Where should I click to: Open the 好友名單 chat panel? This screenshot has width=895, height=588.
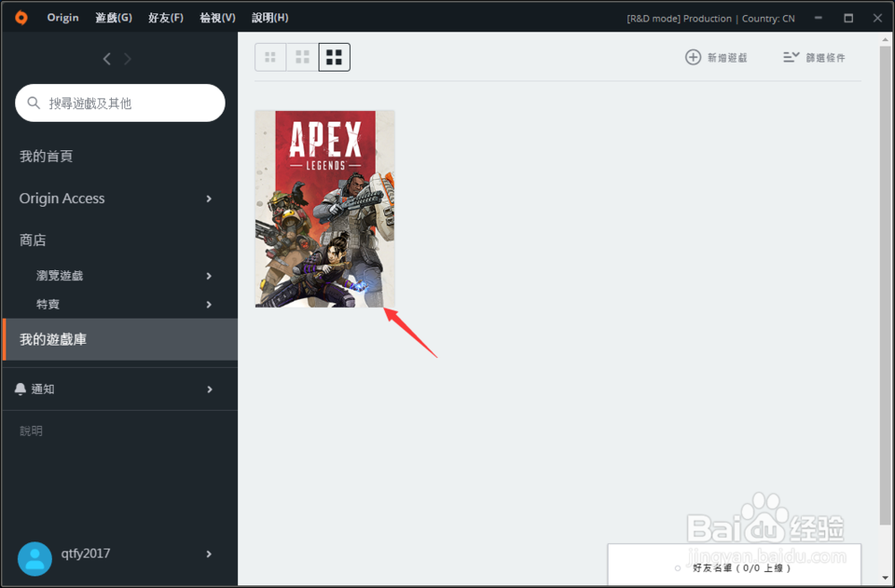click(735, 565)
